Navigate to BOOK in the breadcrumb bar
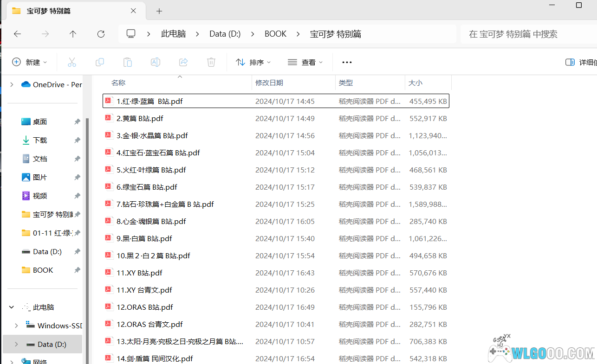This screenshot has height=364, width=597. (275, 33)
